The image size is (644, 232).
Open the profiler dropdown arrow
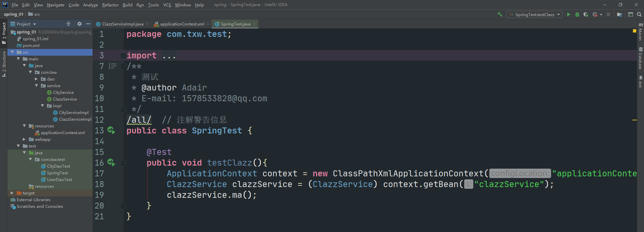click(x=601, y=14)
